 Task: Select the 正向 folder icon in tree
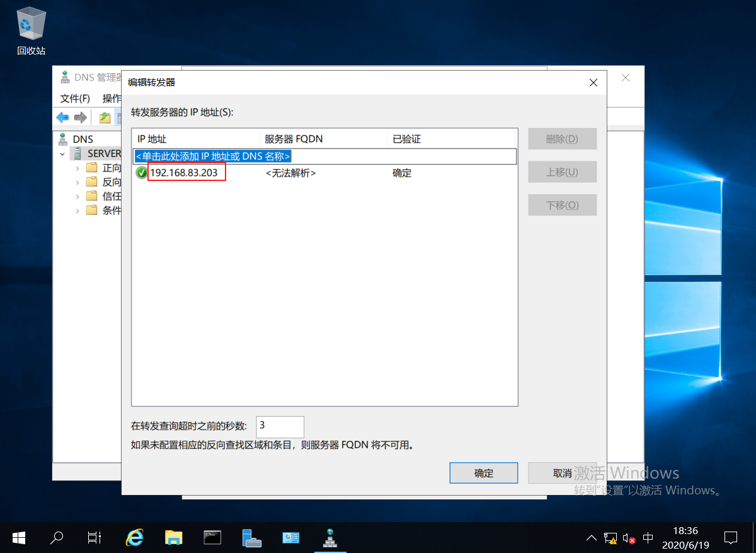[x=92, y=168]
